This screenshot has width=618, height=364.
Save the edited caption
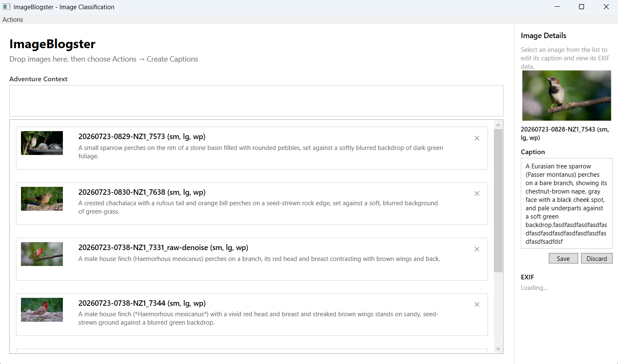click(563, 258)
